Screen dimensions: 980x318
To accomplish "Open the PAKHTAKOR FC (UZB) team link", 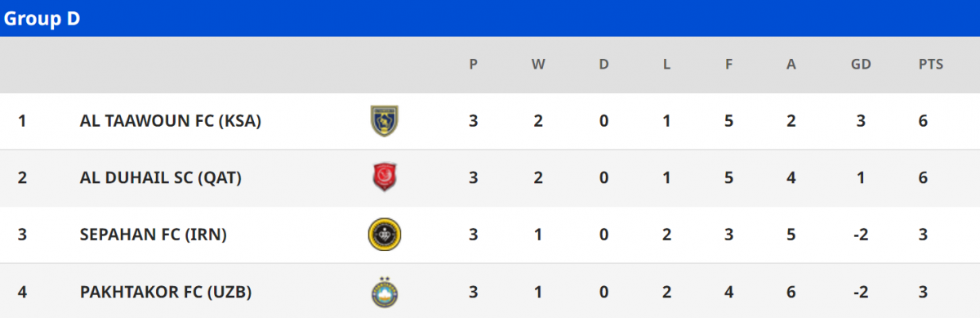I will 166,292.
